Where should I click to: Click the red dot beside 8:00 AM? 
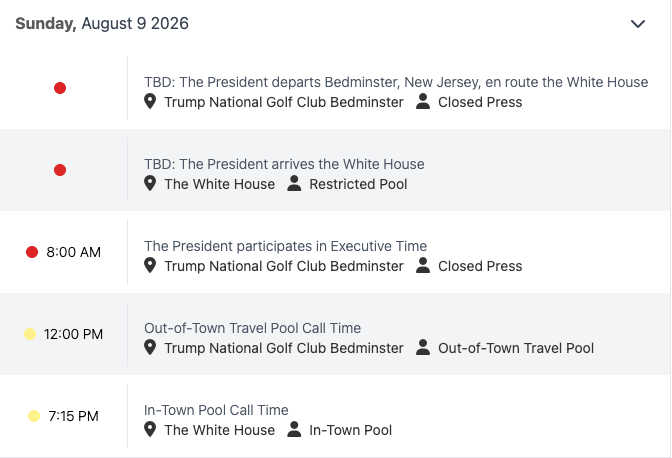coord(32,252)
